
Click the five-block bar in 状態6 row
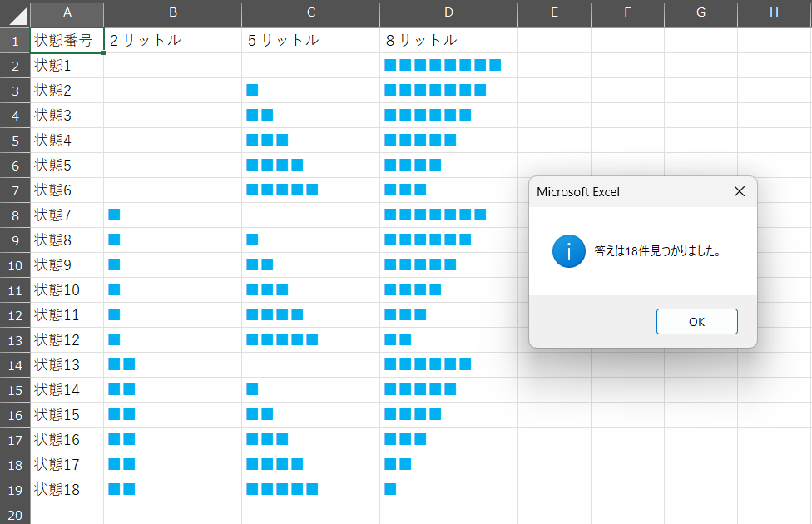(282, 190)
